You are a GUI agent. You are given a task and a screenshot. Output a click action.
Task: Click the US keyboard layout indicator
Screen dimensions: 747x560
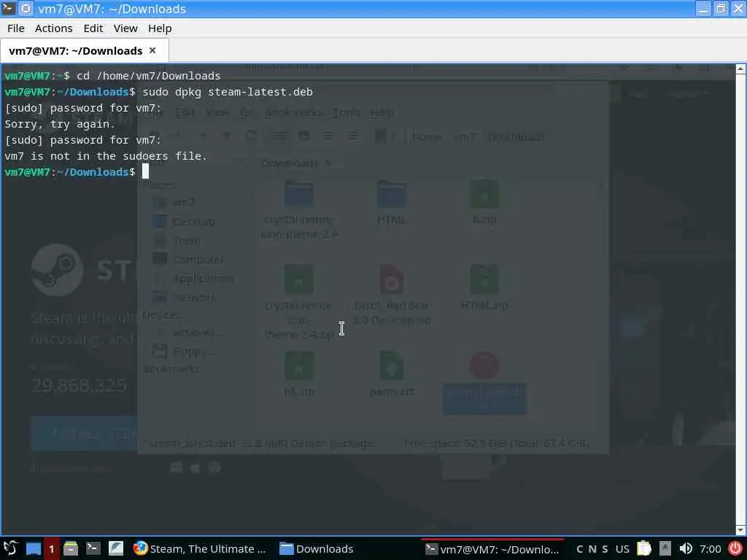622,549
